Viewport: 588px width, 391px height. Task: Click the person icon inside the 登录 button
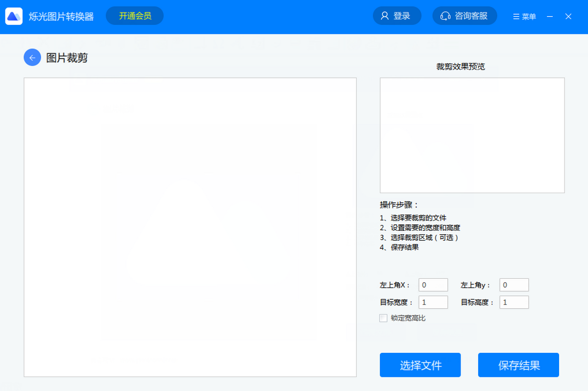(x=385, y=16)
